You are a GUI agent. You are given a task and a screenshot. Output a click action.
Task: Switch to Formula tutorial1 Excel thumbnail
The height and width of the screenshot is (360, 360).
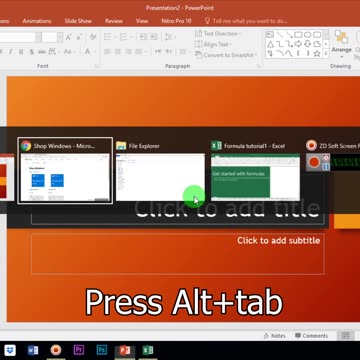coord(255,171)
